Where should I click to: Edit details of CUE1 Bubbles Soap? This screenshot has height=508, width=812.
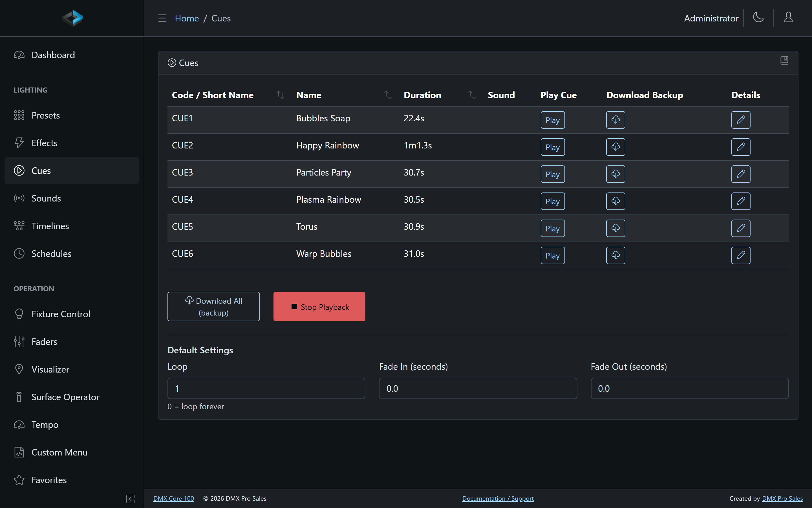point(741,120)
